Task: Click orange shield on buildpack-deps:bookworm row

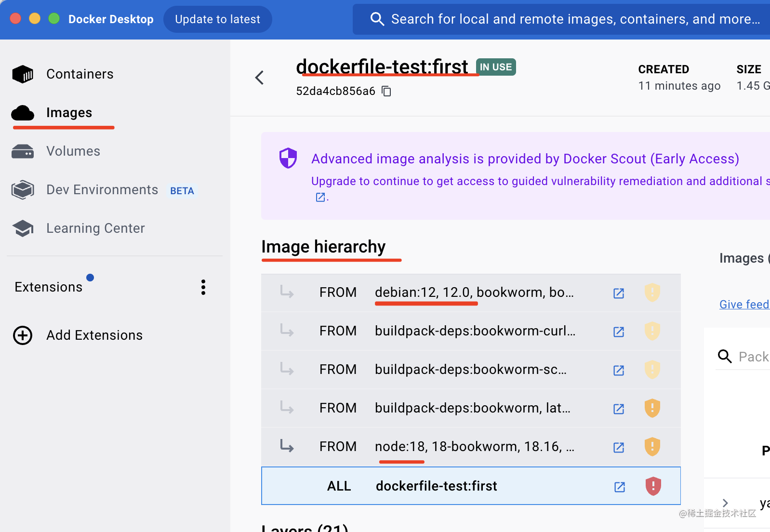Action: (652, 408)
